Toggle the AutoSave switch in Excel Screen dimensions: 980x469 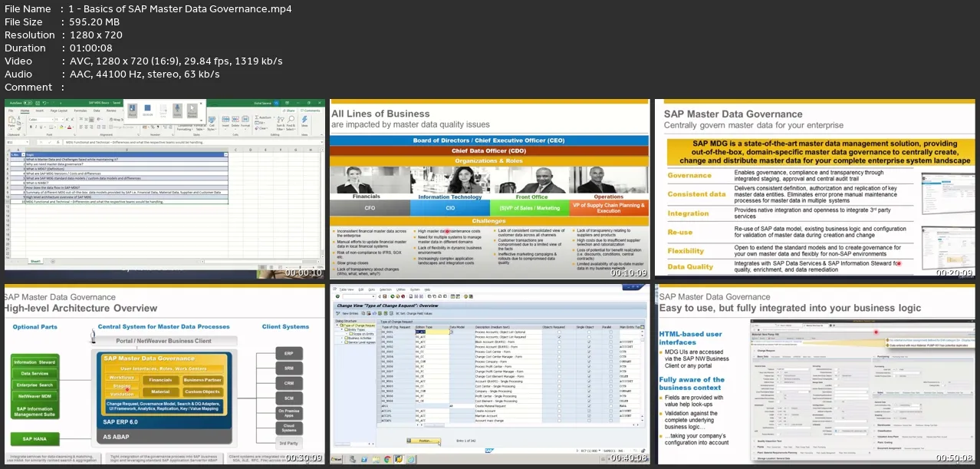[28, 103]
